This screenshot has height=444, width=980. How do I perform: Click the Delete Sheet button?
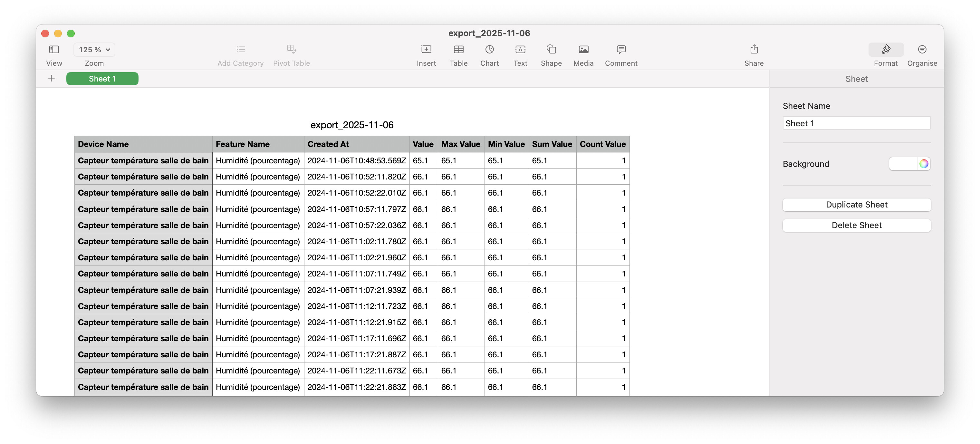coord(856,225)
